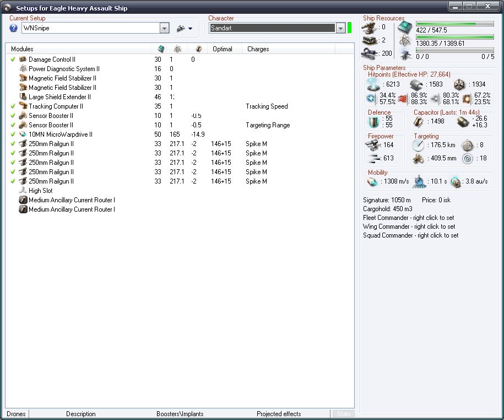The height and width of the screenshot is (420, 504).
Task: Click the Tracking Computer II module icon
Action: click(x=23, y=106)
